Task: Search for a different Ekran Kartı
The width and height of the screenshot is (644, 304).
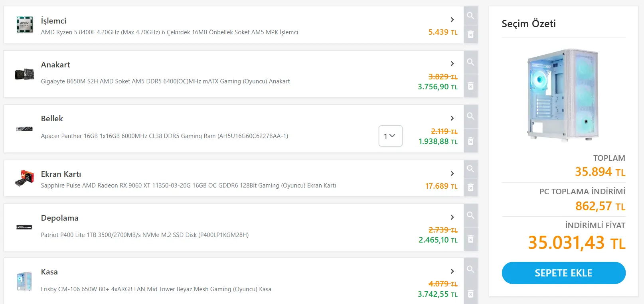Action: pos(471,169)
